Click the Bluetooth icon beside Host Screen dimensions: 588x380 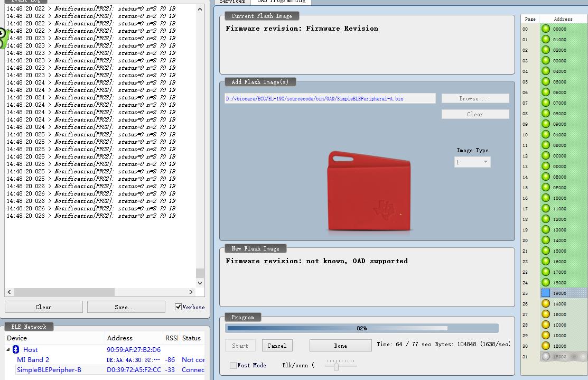point(16,349)
